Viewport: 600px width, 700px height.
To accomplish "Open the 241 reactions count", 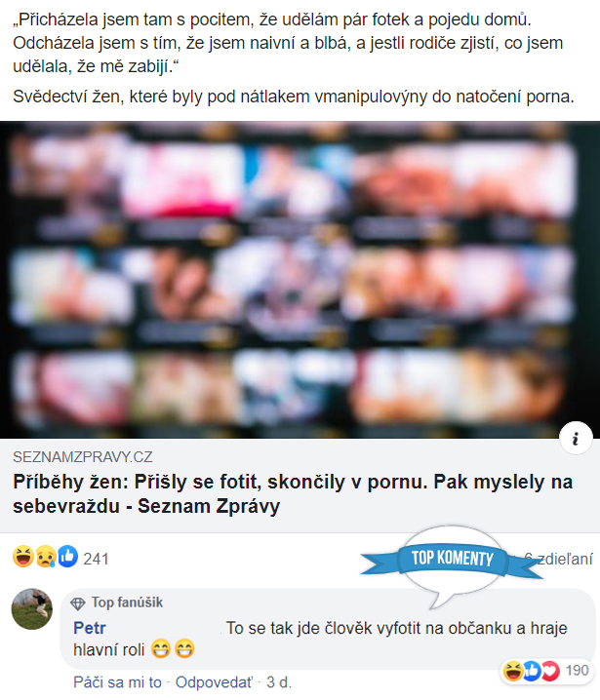I will 96,559.
